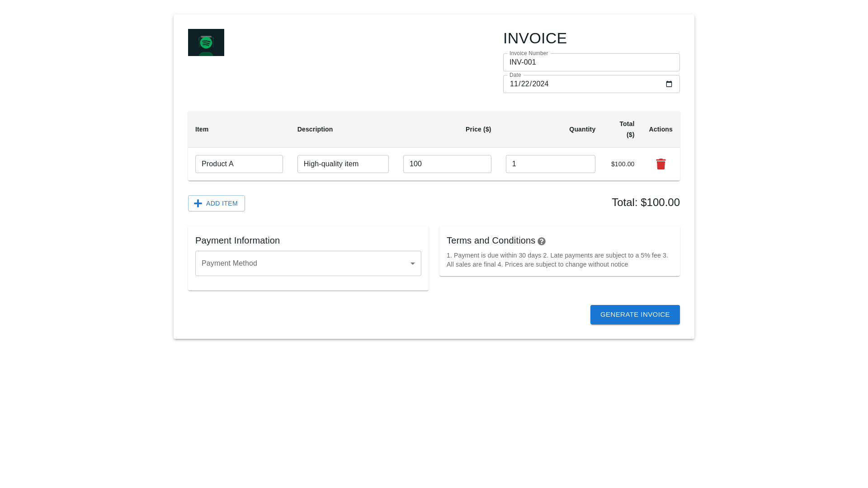This screenshot has width=868, height=488.
Task: Click the red trash delete icon
Action: tap(660, 164)
